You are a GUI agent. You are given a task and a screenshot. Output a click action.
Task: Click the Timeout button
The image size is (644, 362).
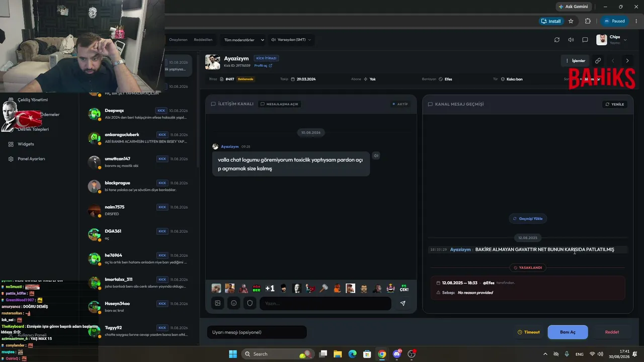[x=529, y=332]
